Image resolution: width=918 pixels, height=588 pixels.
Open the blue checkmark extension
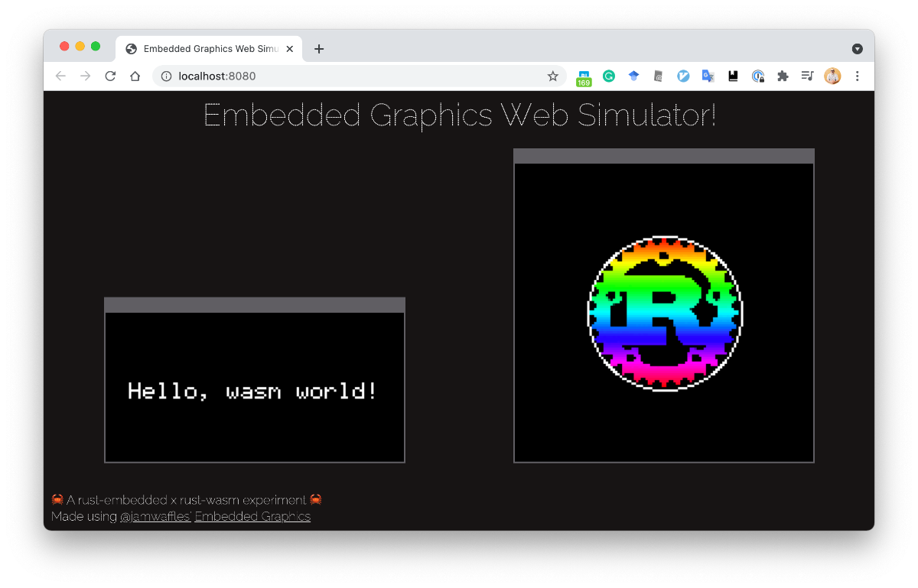click(x=683, y=76)
